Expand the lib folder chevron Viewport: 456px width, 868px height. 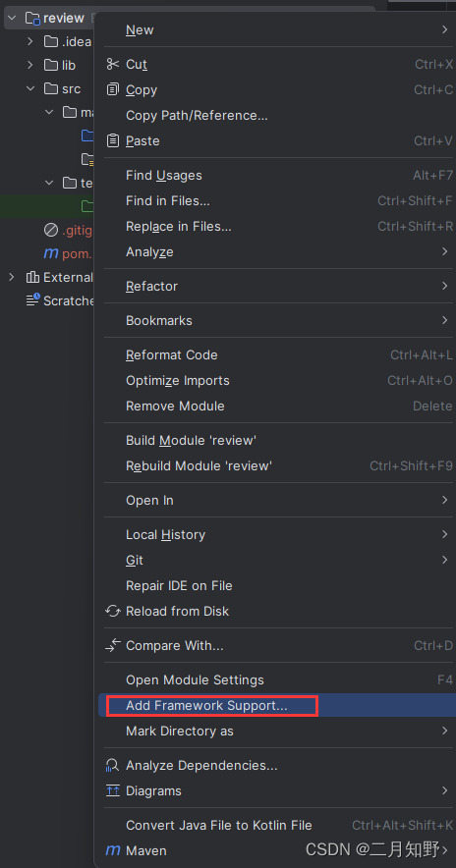30,66
